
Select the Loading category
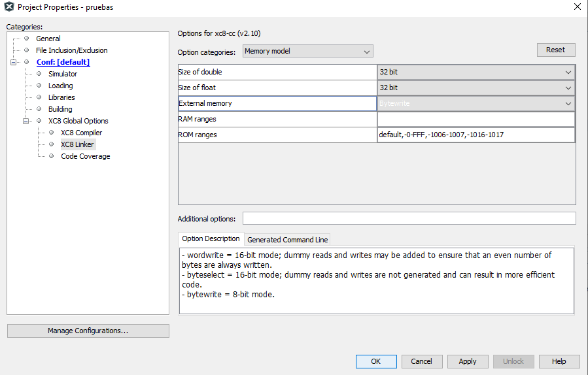pyautogui.click(x=60, y=86)
